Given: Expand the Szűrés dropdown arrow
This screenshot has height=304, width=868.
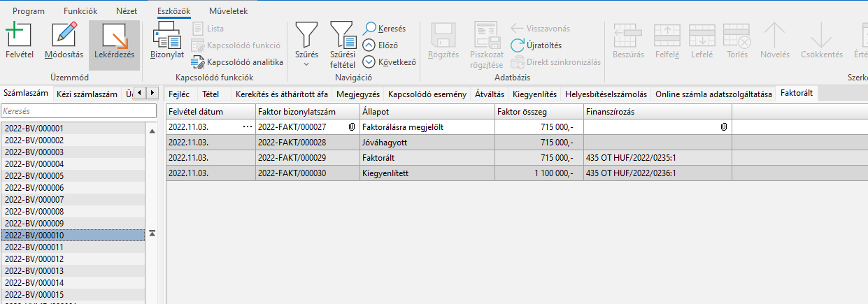Looking at the screenshot, I should click(x=306, y=64).
